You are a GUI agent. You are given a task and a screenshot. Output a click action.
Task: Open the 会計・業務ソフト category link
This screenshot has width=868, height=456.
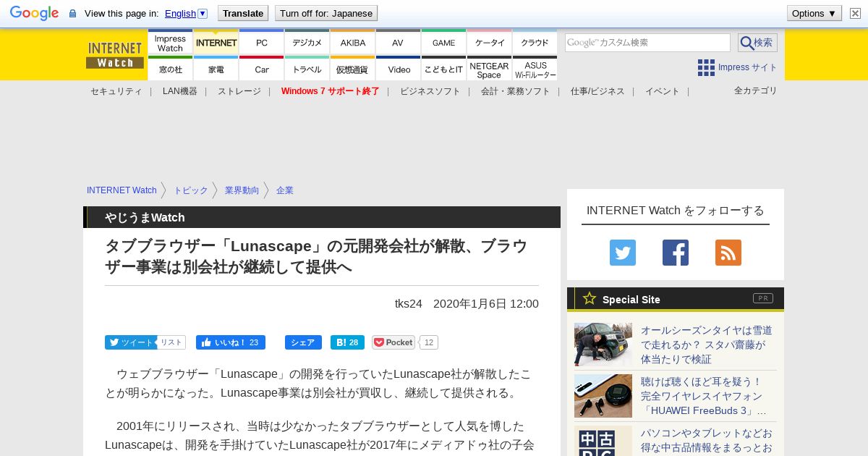[x=516, y=91]
